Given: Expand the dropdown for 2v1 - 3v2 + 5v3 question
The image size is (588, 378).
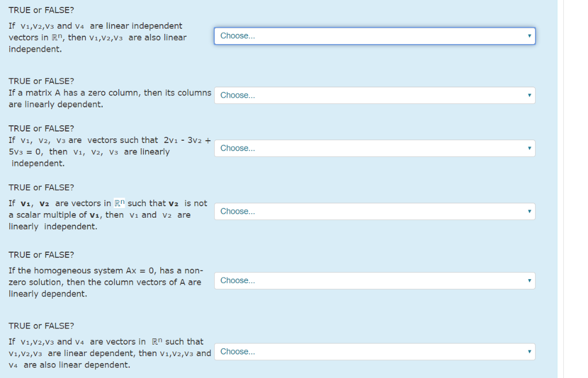Looking at the screenshot, I should 374,148.
